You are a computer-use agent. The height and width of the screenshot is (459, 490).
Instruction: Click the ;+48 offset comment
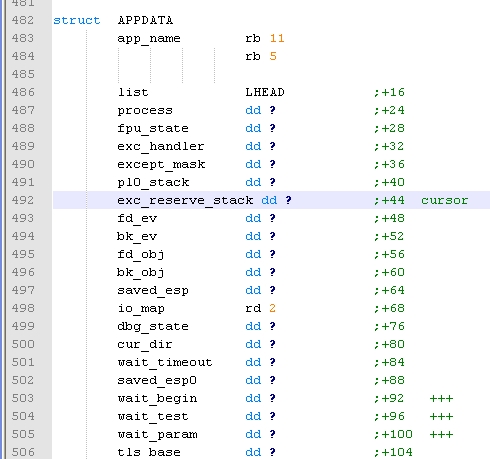[389, 218]
